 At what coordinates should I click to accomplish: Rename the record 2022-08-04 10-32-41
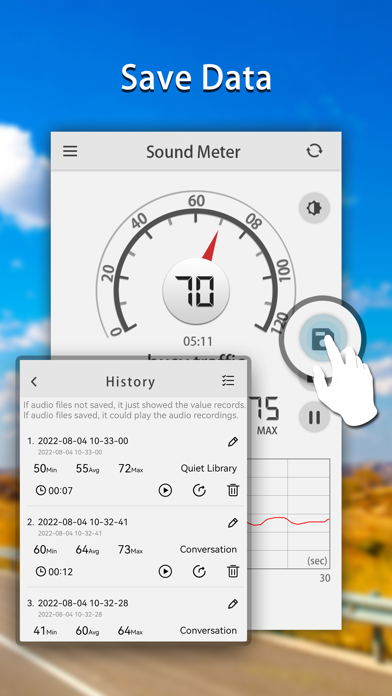point(233,523)
